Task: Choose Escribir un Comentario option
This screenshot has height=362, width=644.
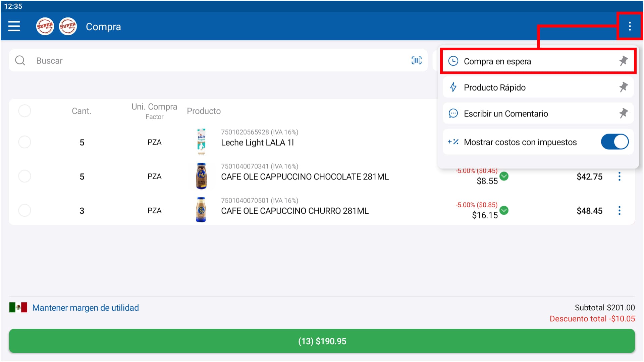Action: (x=506, y=113)
